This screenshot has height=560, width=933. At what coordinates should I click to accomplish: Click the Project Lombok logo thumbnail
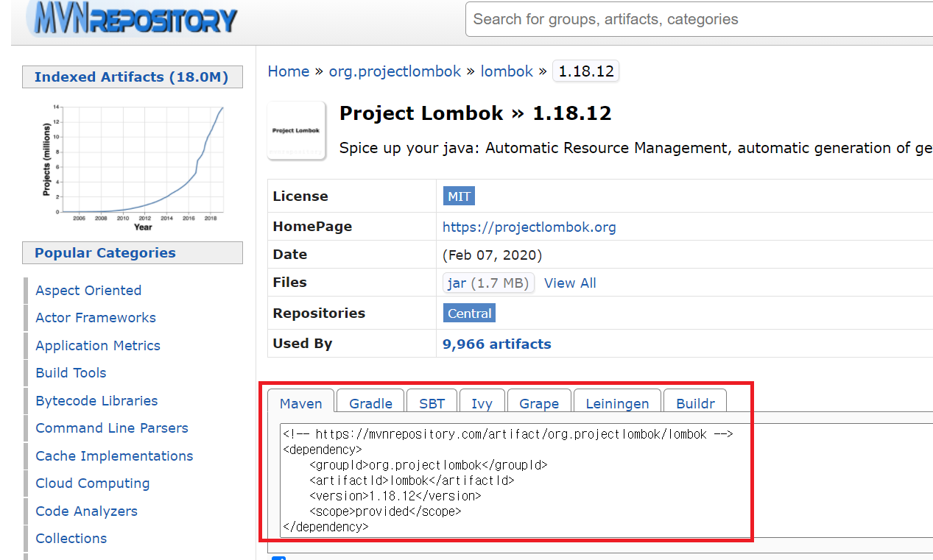click(x=296, y=131)
